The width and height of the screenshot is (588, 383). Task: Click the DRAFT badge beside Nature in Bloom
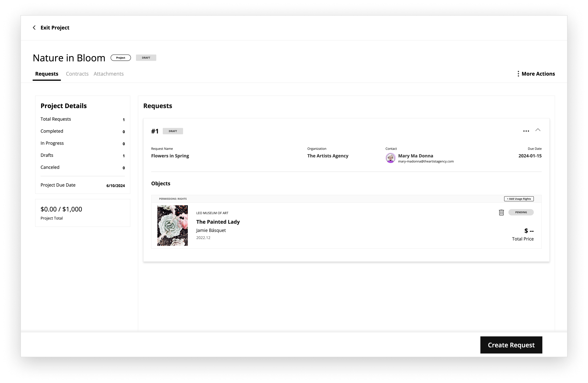146,58
